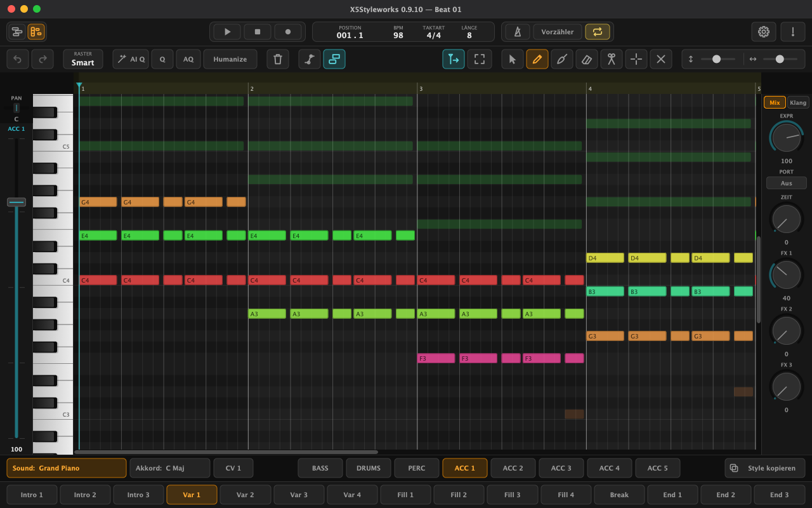Toggle the teal linked-blocks button
812x508 pixels.
tap(334, 59)
